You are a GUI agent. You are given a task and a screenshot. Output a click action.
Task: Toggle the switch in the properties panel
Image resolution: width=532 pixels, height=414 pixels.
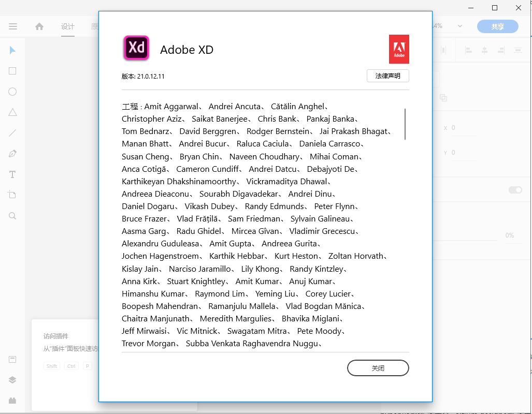515,190
